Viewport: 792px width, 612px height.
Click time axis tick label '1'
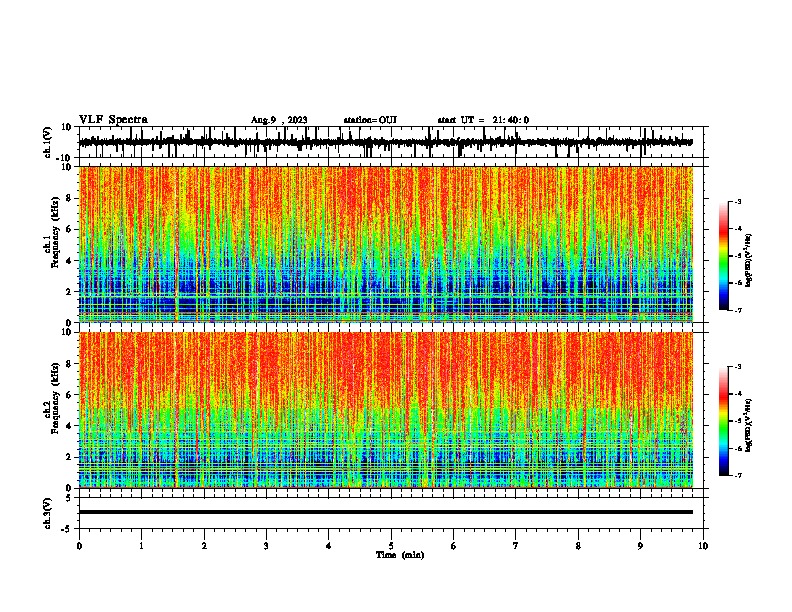point(141,546)
